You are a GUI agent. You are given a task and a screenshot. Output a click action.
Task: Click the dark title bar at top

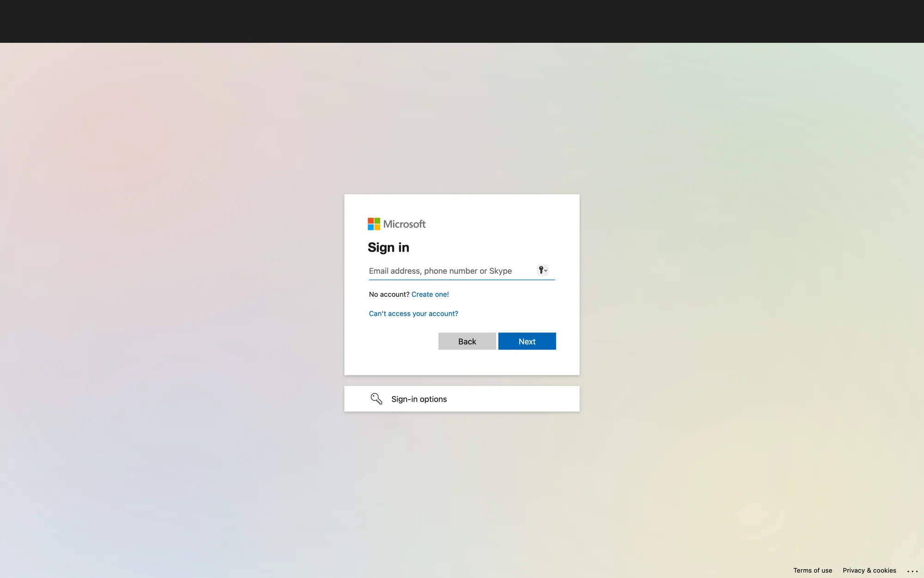tap(462, 21)
